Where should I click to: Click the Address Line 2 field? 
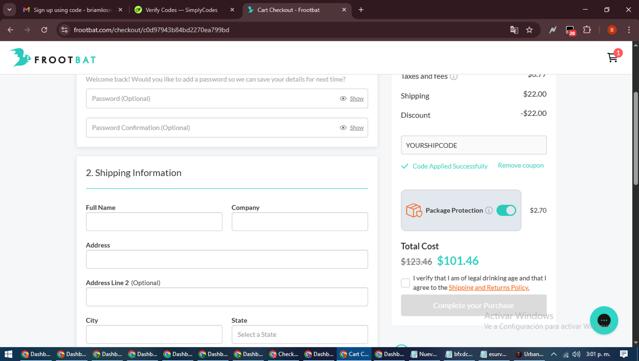(x=227, y=297)
